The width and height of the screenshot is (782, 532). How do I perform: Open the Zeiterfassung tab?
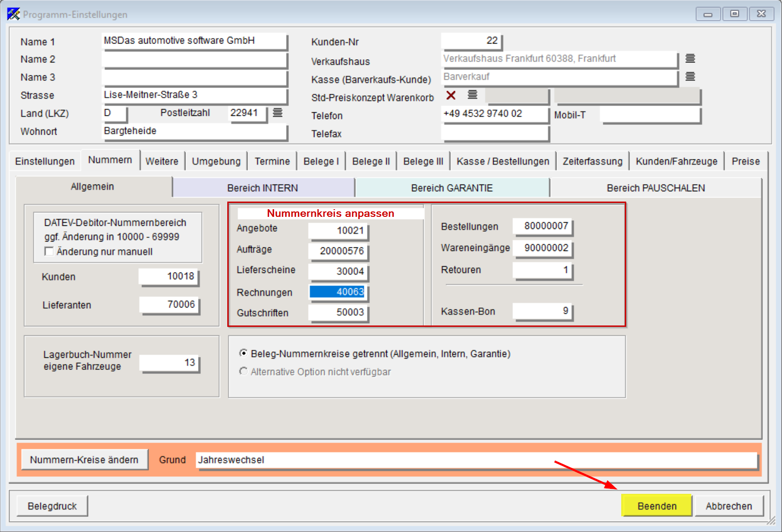point(592,162)
